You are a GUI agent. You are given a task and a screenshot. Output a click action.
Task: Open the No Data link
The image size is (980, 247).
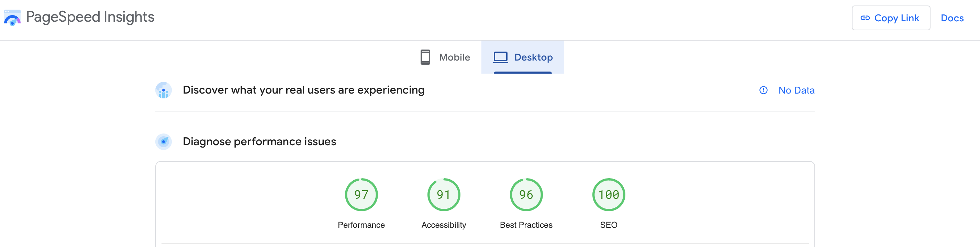[x=796, y=90]
